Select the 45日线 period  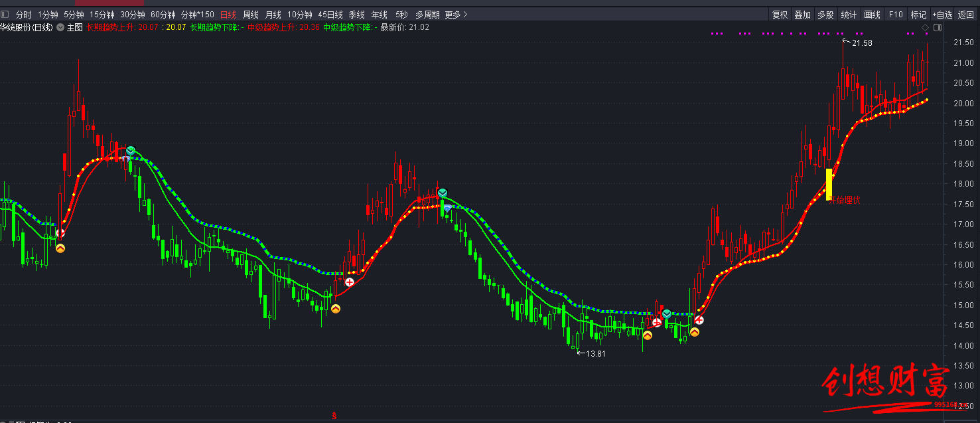click(330, 15)
